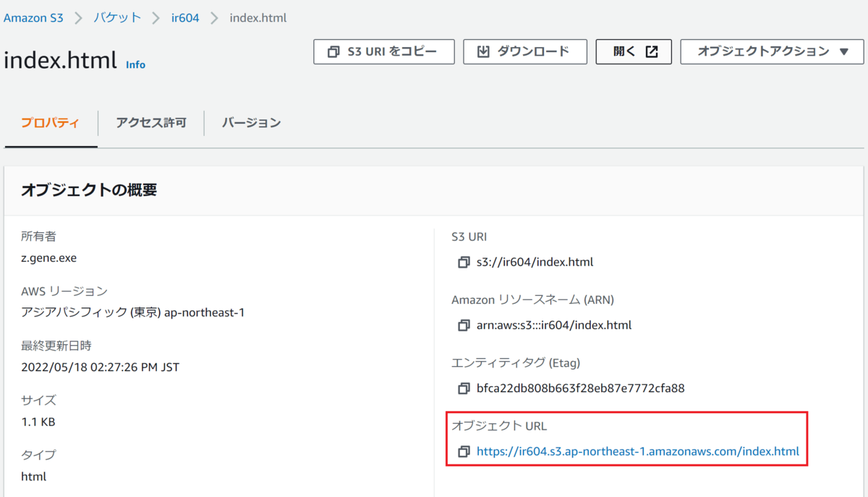The width and height of the screenshot is (868, 497).
Task: Open the Info link beside index.html
Action: click(x=135, y=64)
